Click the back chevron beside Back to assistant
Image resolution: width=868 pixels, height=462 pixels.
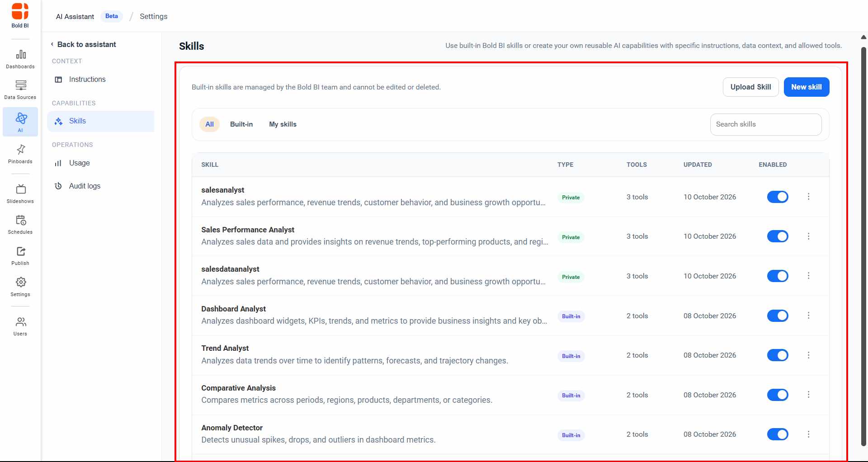[52, 44]
